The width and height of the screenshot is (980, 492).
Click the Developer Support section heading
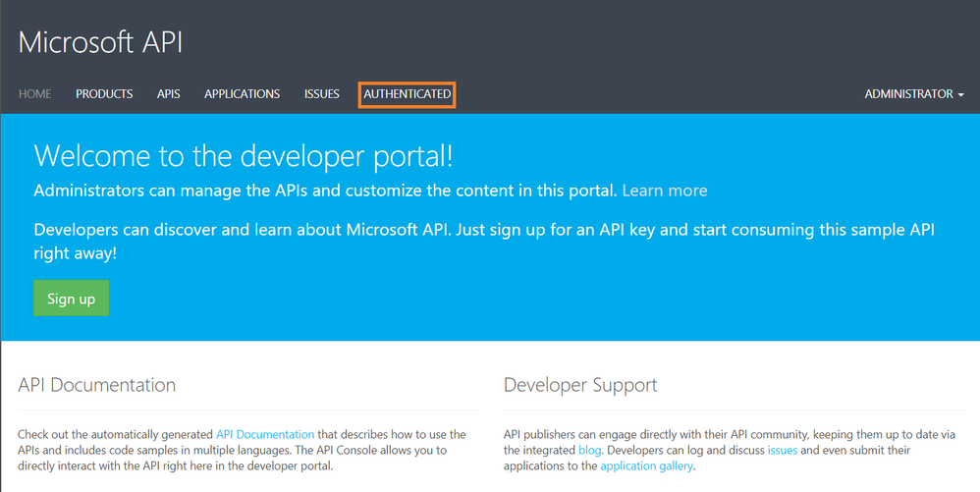[x=580, y=385]
